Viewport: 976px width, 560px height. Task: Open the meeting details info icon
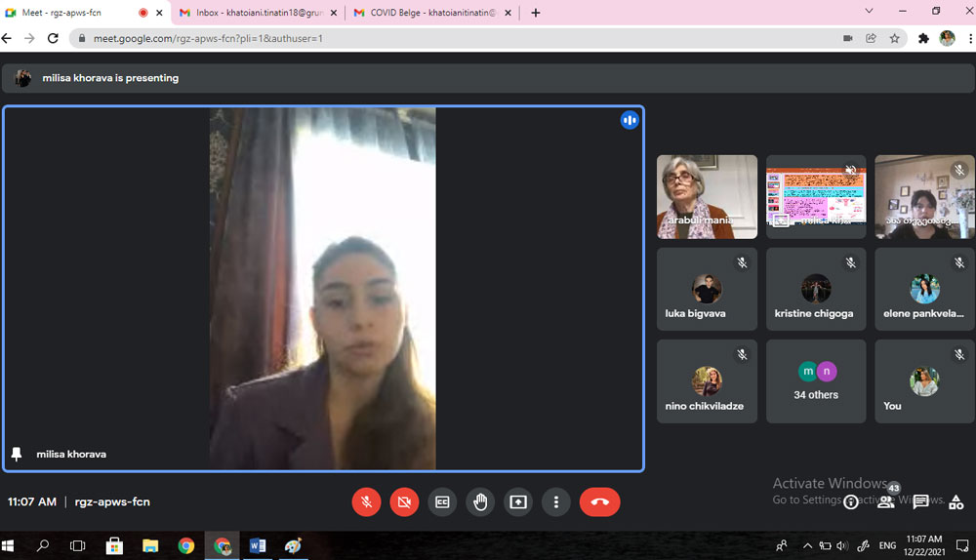tap(851, 501)
